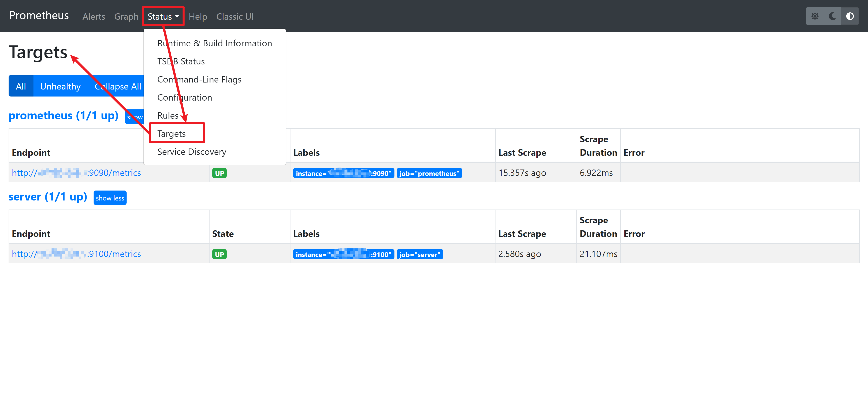Click the Prometheus brand logo text
The height and width of the screenshot is (403, 868).
click(x=39, y=16)
